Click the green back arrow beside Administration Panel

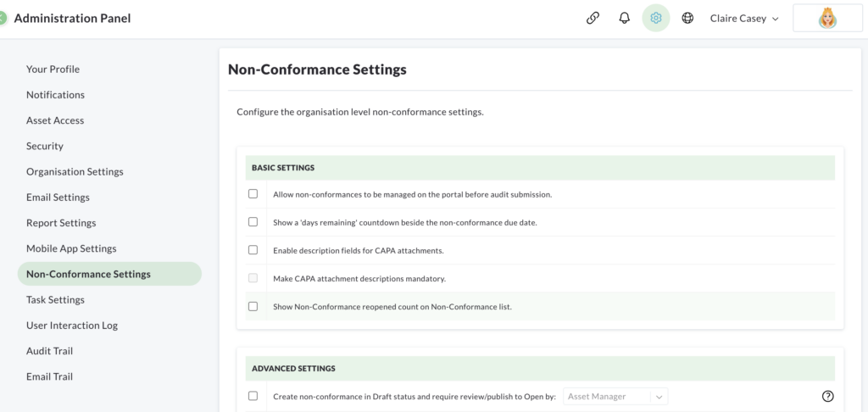coord(3,19)
